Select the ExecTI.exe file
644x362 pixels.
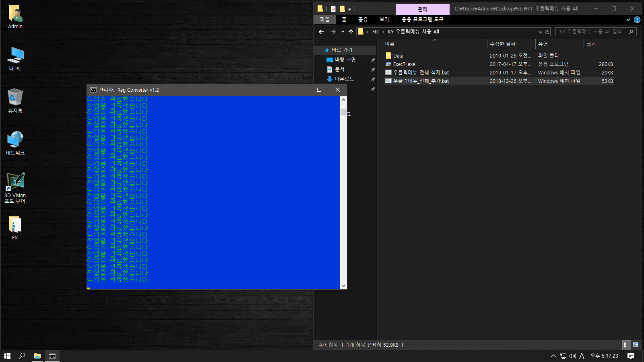499,64
